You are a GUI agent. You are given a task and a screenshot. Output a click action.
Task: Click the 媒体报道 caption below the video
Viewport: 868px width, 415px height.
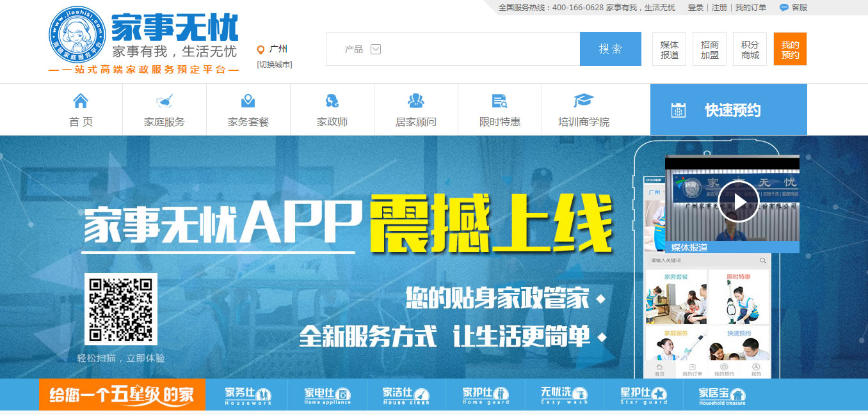coord(689,247)
